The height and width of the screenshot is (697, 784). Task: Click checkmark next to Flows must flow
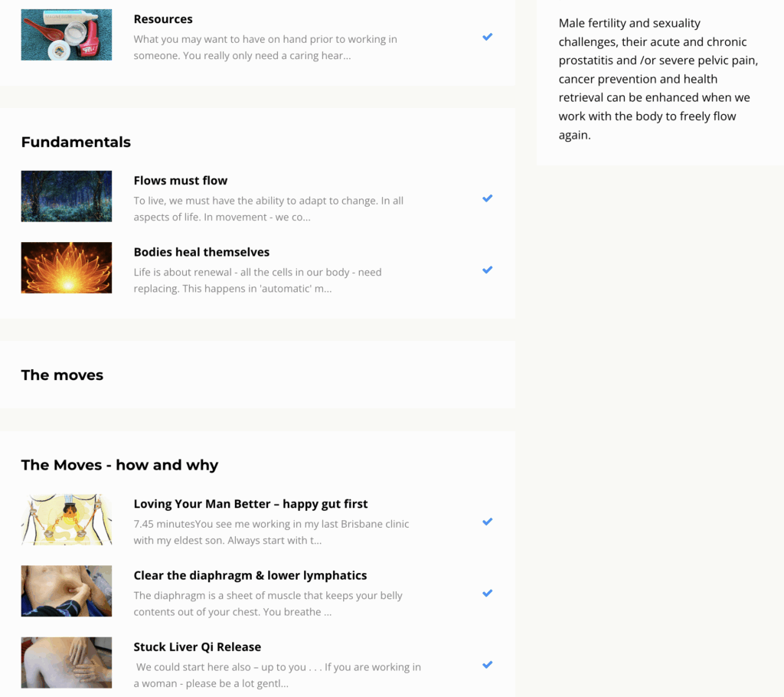point(487,198)
